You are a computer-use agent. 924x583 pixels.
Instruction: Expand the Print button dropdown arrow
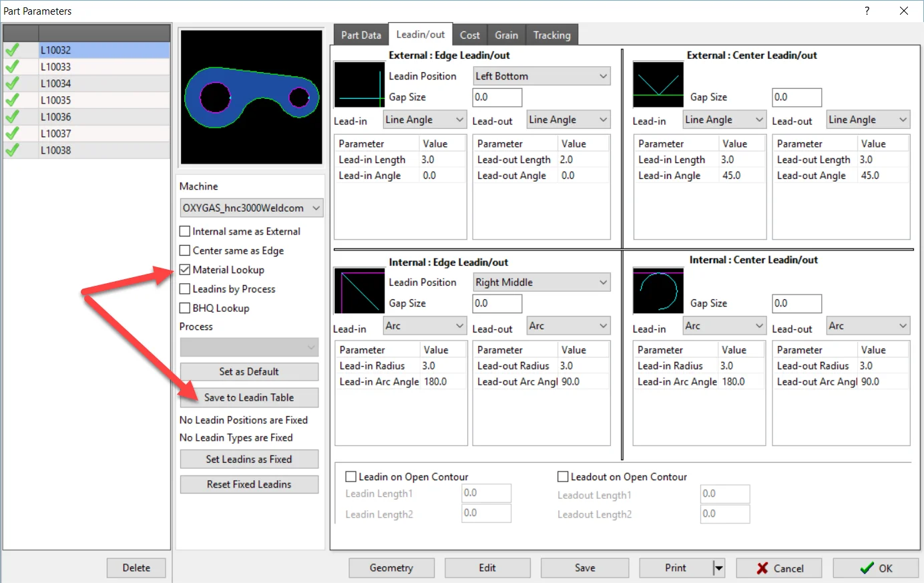coord(718,568)
